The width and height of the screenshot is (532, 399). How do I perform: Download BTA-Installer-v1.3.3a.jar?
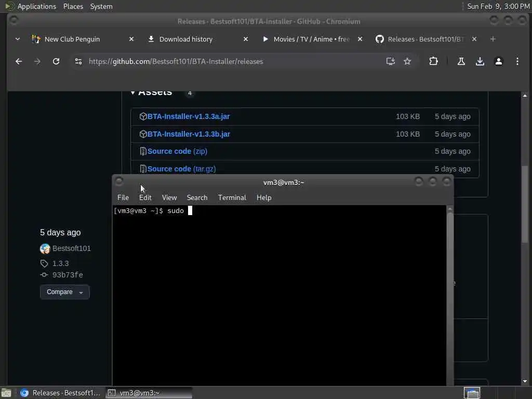pos(188,116)
